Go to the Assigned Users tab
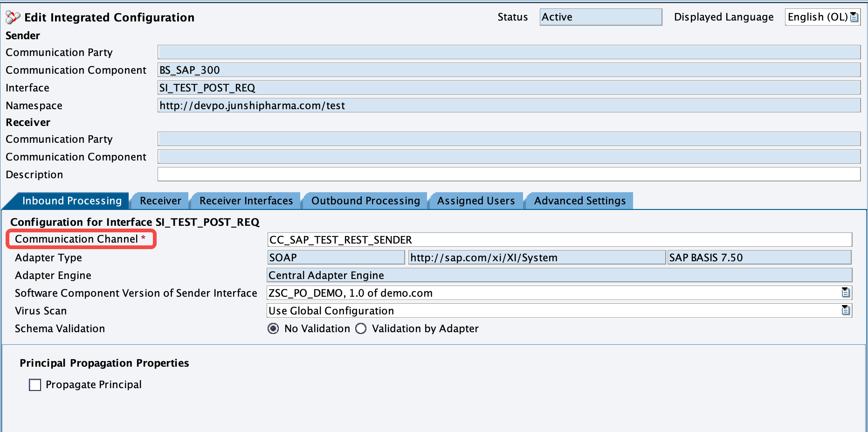 [x=476, y=201]
